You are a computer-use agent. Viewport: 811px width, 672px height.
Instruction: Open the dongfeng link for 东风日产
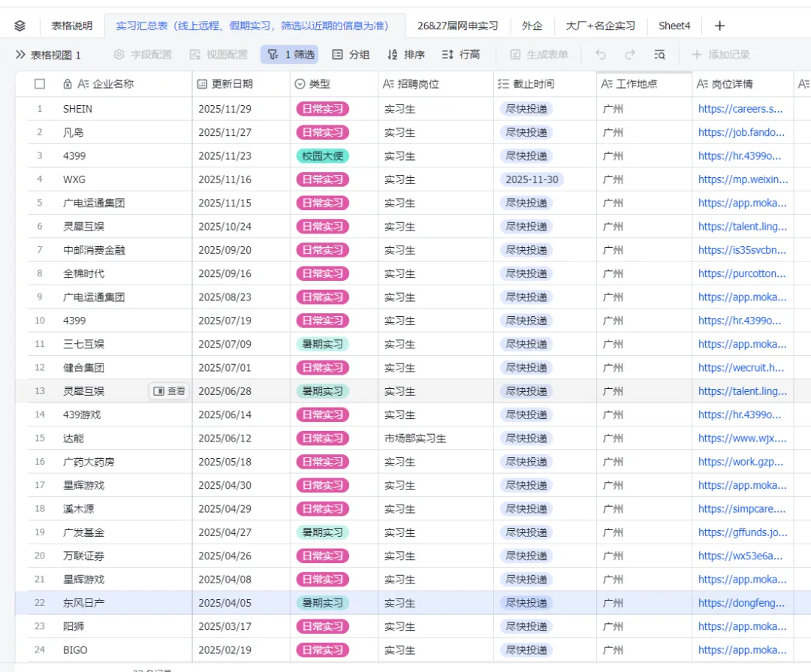(x=741, y=603)
